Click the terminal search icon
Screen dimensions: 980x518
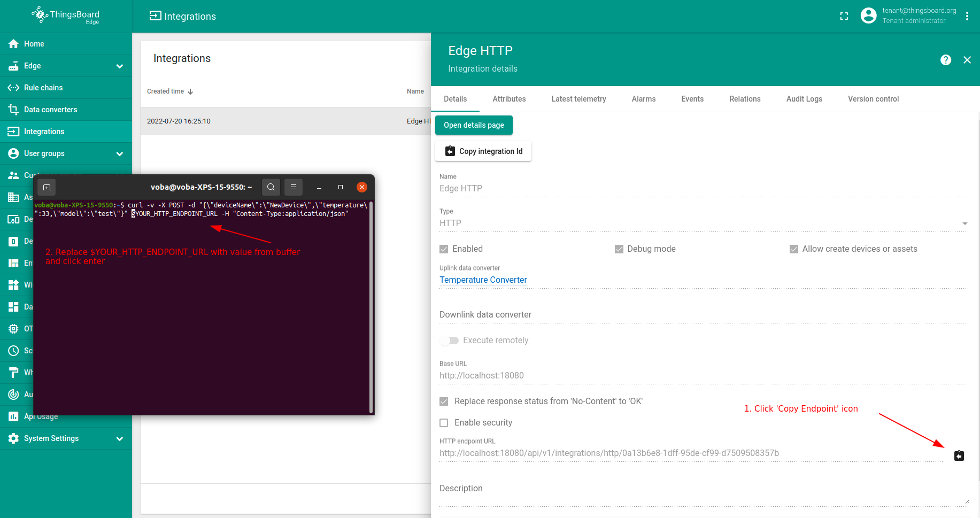click(271, 187)
